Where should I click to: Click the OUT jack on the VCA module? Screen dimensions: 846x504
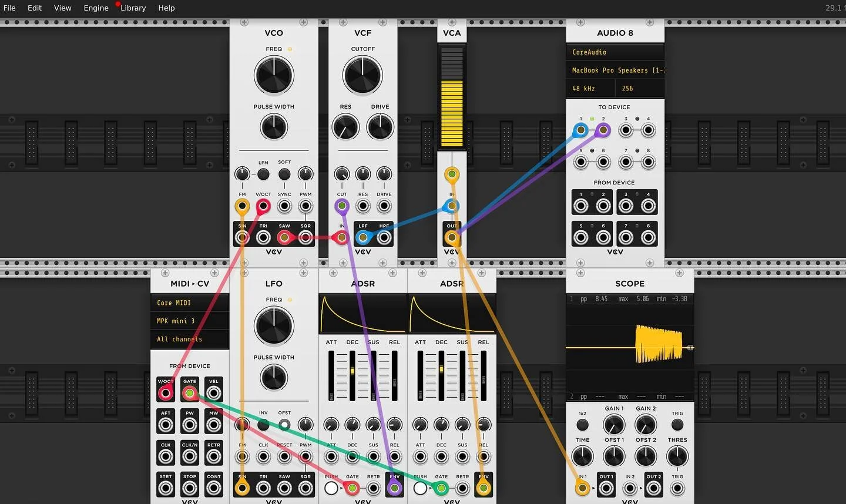pos(452,237)
